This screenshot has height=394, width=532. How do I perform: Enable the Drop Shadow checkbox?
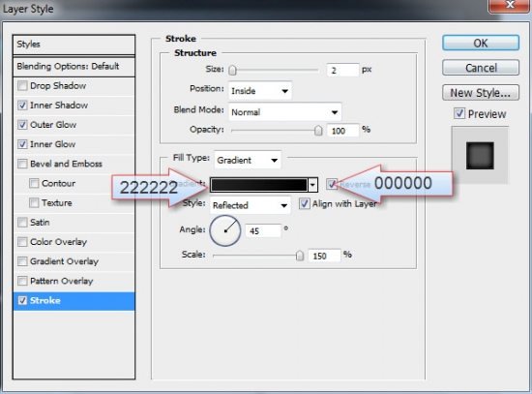click(x=22, y=85)
